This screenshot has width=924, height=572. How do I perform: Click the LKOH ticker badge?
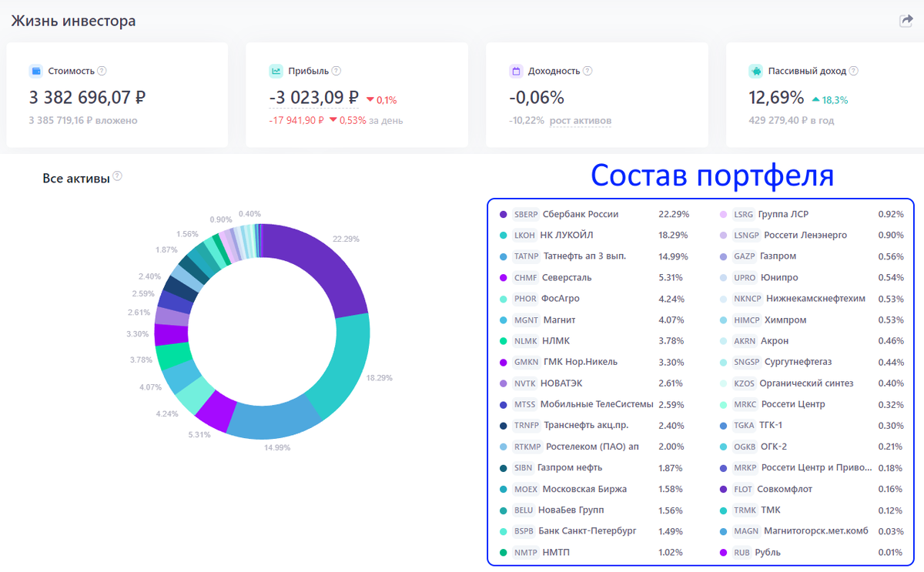[x=524, y=236]
